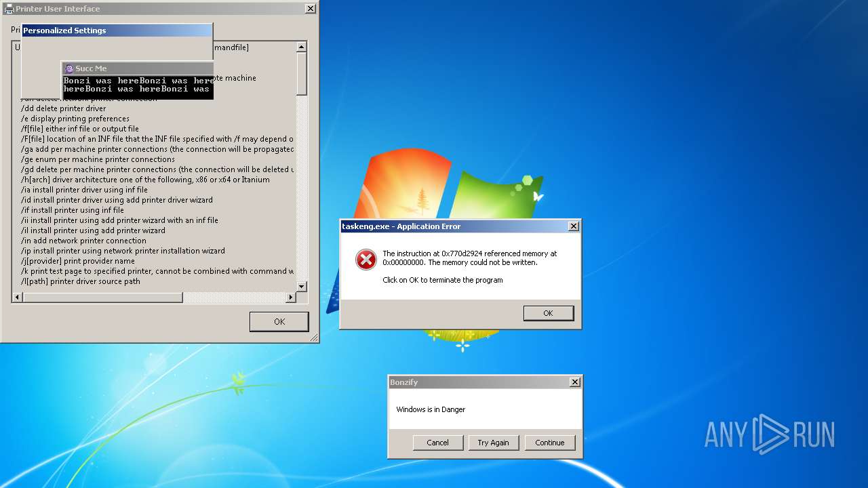Click '/id install printer driver using add printer driver wizard'
Image resolution: width=868 pixels, height=488 pixels.
point(117,200)
